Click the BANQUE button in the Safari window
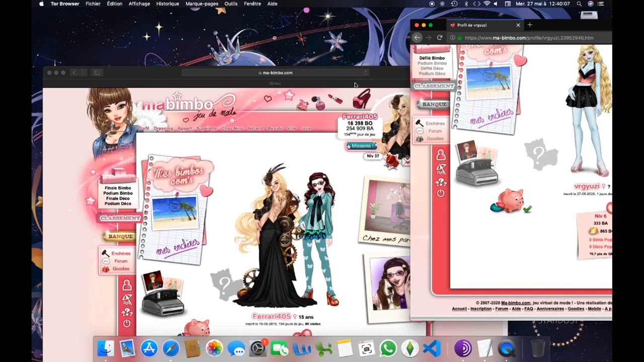Viewport: 644px width, 362px height. click(x=120, y=236)
